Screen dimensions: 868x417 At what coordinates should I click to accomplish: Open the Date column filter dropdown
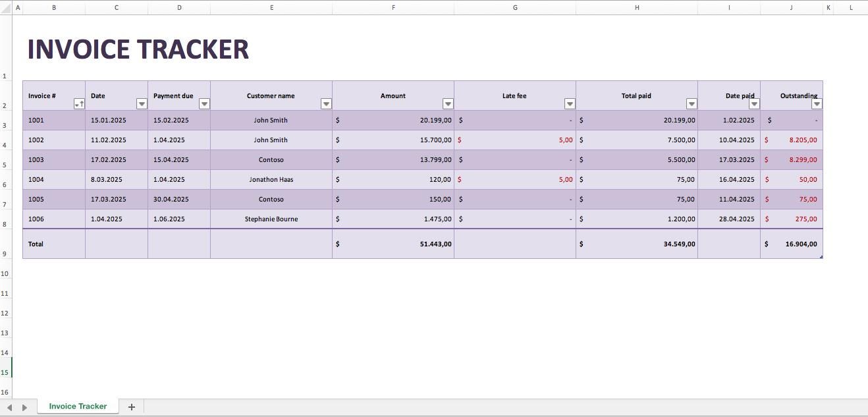pos(142,104)
